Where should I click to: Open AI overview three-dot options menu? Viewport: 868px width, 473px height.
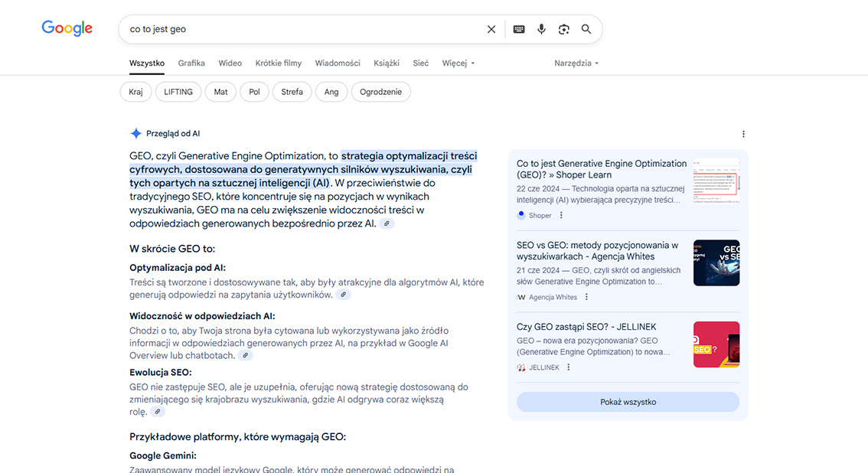coord(743,134)
